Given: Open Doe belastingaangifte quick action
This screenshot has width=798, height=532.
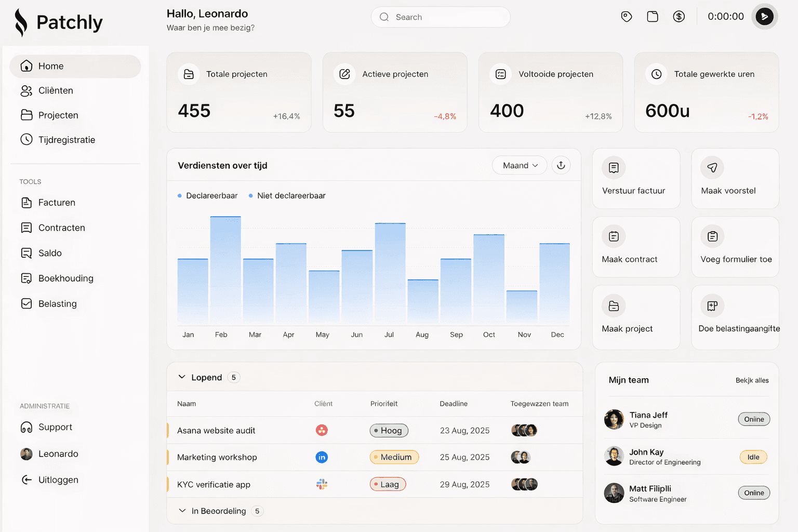Looking at the screenshot, I should [x=735, y=317].
